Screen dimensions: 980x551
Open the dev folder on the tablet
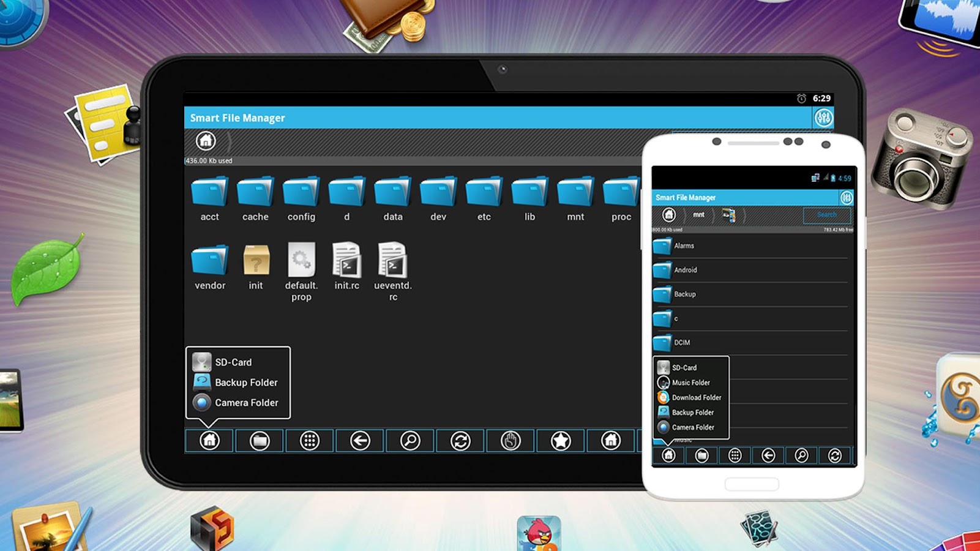[x=438, y=199]
